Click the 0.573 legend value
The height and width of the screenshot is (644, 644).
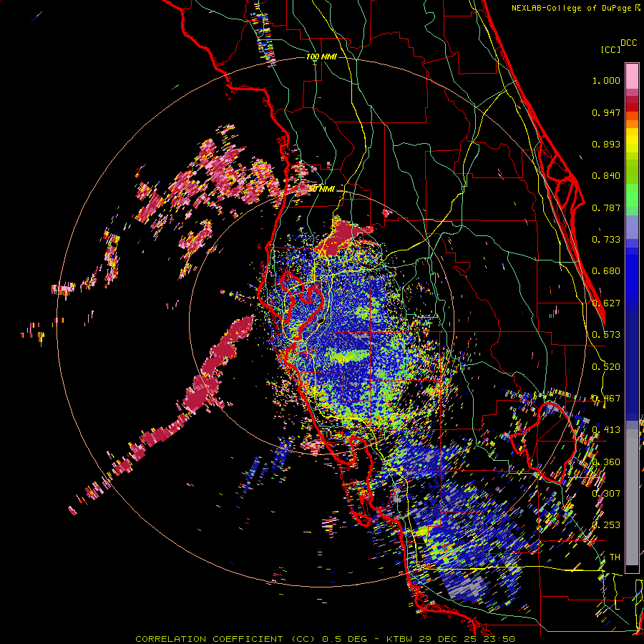click(606, 335)
